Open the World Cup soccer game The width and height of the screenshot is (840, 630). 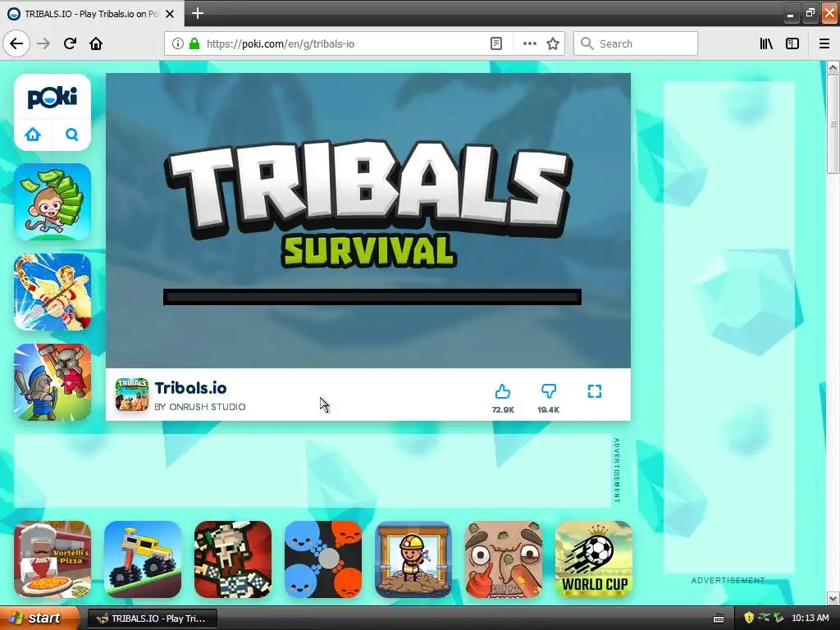point(594,559)
